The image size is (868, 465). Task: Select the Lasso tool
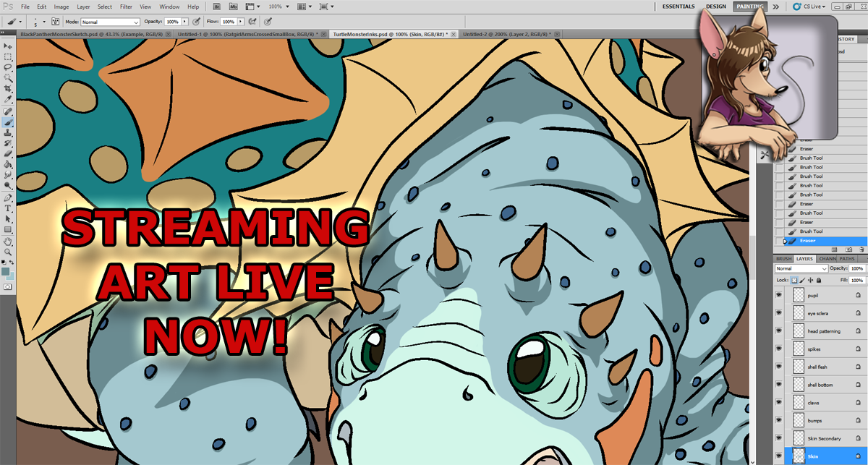coord(8,67)
